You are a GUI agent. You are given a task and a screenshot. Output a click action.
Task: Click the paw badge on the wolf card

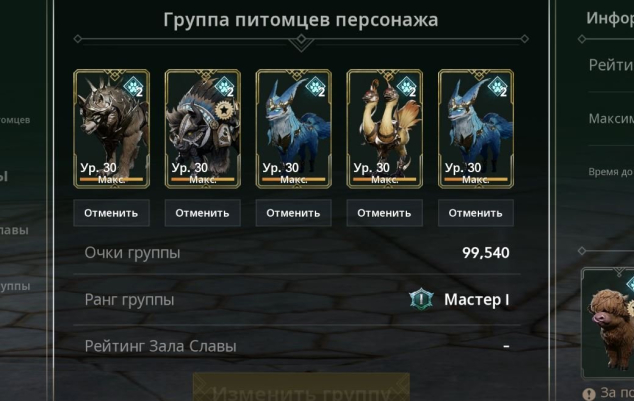pos(133,87)
